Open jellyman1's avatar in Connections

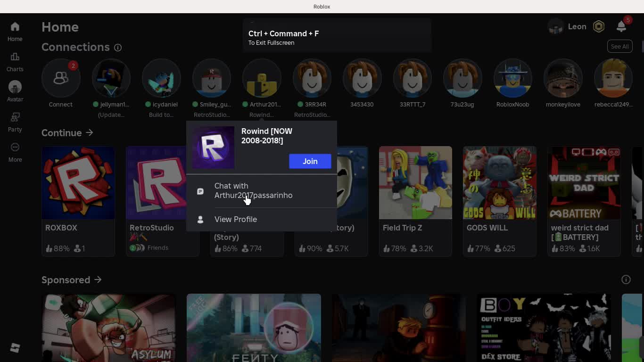tap(111, 78)
